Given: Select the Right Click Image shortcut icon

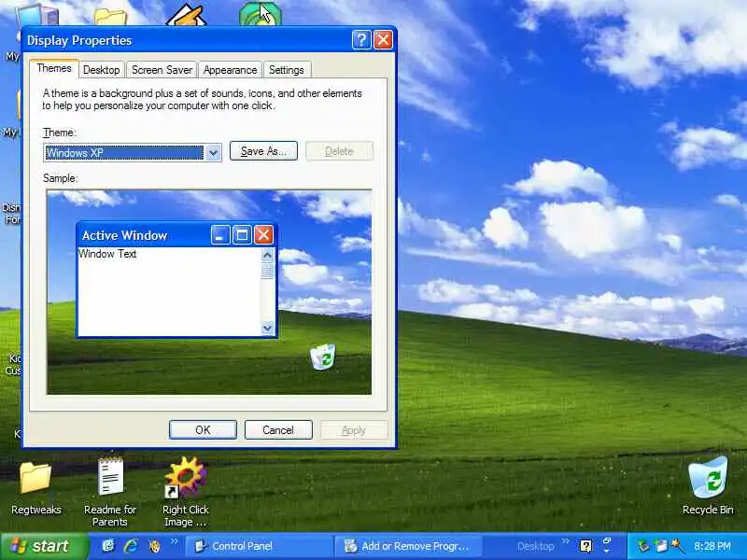Looking at the screenshot, I should [x=185, y=492].
